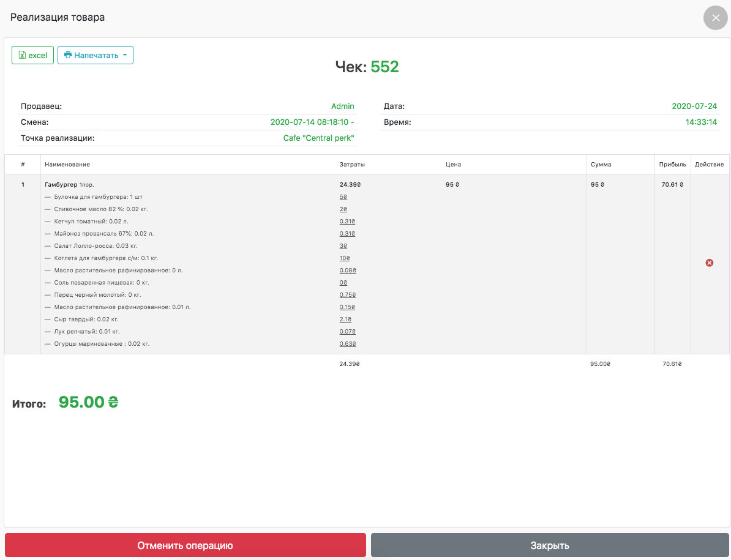Click the Затраты column header
Viewport: 731px width, 560px height.
click(x=353, y=165)
